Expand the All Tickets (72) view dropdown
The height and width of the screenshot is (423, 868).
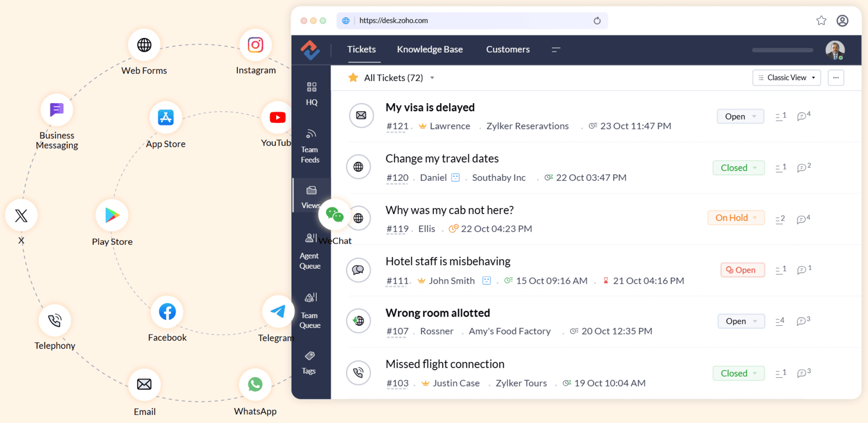pos(432,78)
